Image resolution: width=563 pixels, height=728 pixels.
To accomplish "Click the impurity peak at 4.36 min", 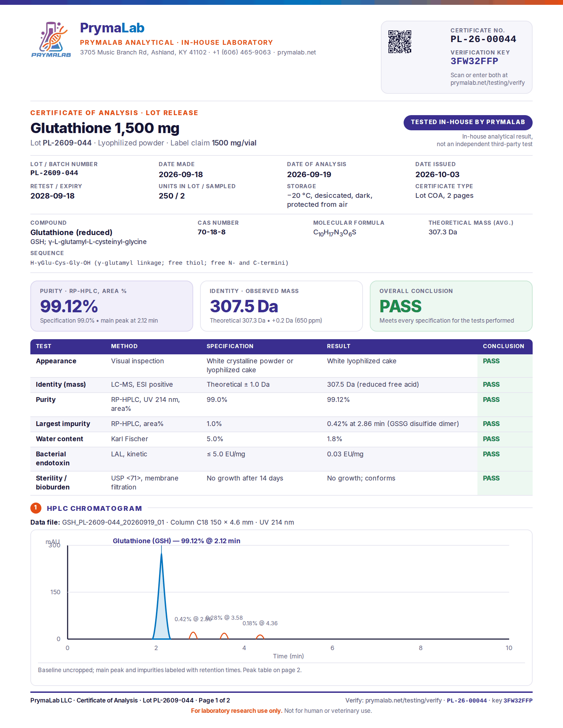I will (x=260, y=637).
